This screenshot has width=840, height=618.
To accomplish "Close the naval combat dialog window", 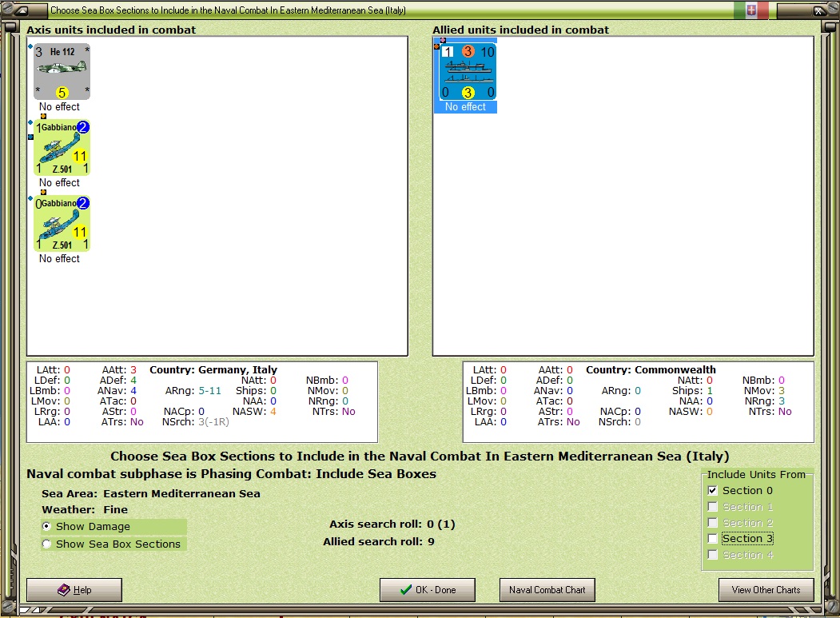I will [818, 10].
